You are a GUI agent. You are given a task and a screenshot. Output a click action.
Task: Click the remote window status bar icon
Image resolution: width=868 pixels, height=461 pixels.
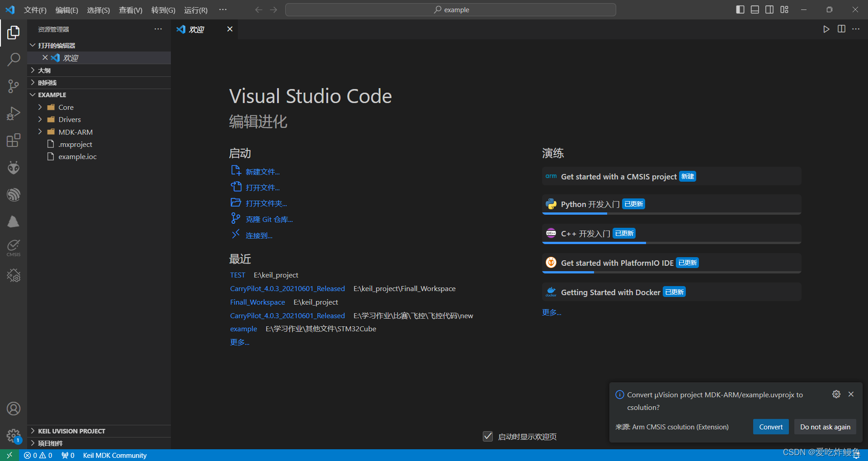[9, 455]
